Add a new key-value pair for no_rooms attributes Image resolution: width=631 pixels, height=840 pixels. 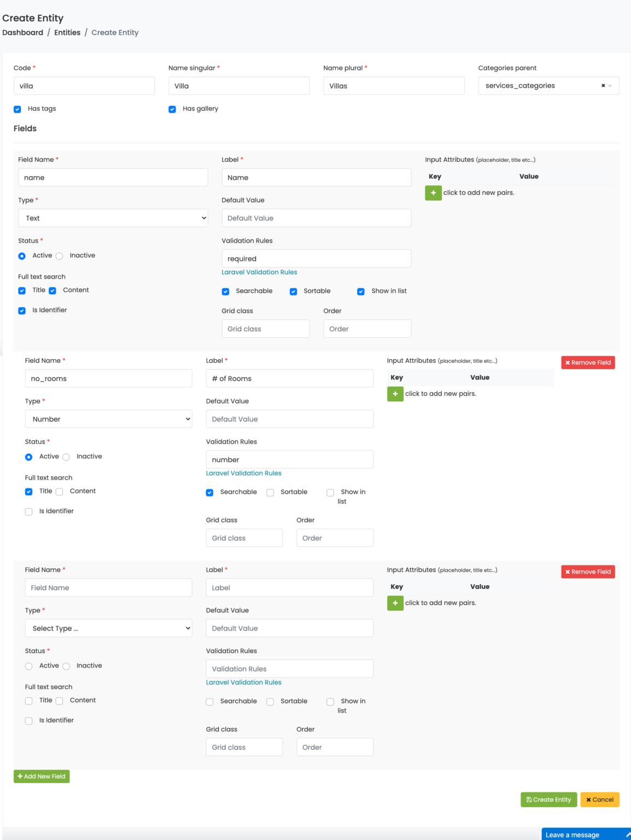click(395, 394)
